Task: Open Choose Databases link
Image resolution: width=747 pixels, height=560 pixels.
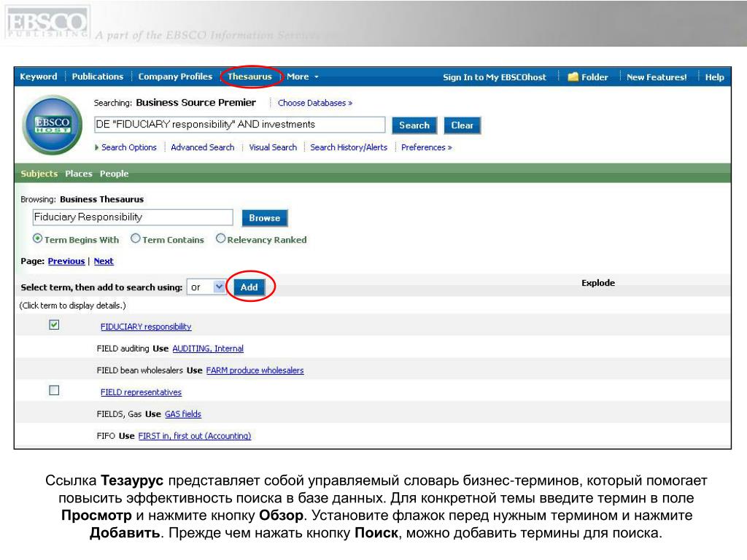Action: (315, 103)
